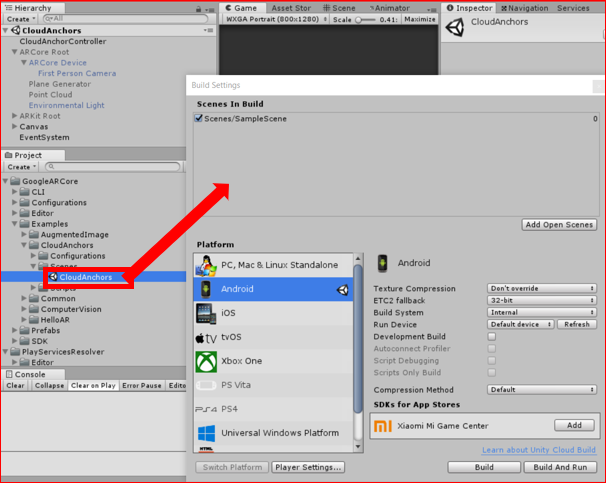This screenshot has height=483, width=606.
Task: Switch to the Asset Store tab
Action: pos(291,8)
